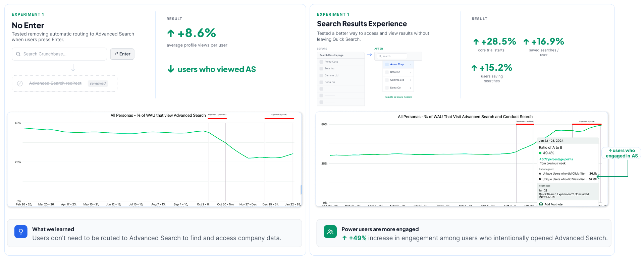Image resolution: width=644 pixels, height=260 pixels.
Task: Click Experiment 1 red marker on left chart
Action: pos(217,118)
